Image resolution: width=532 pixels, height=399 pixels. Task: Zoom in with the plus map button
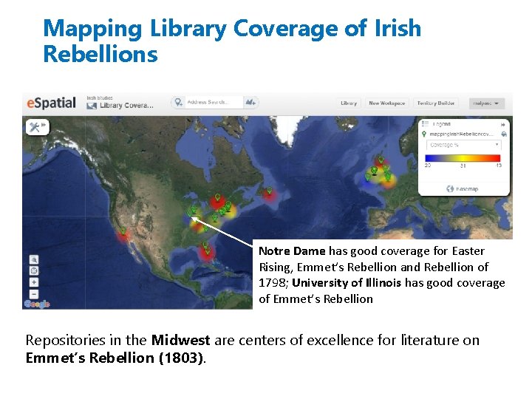point(34,282)
